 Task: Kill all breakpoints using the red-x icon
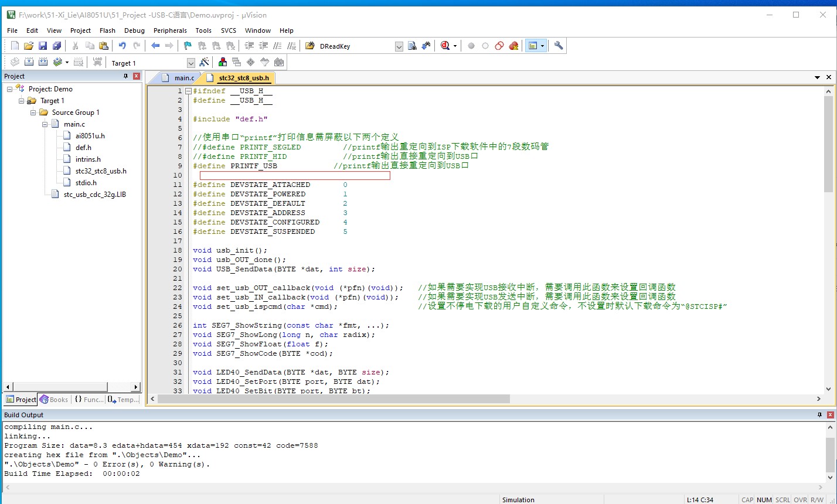(x=514, y=46)
